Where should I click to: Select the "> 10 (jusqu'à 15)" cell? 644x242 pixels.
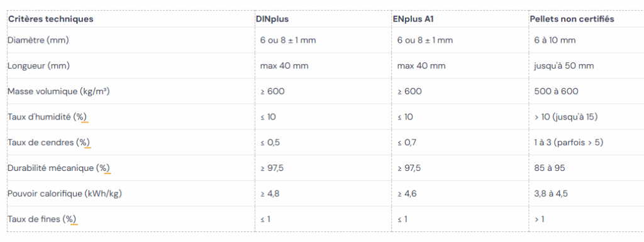[x=566, y=117]
